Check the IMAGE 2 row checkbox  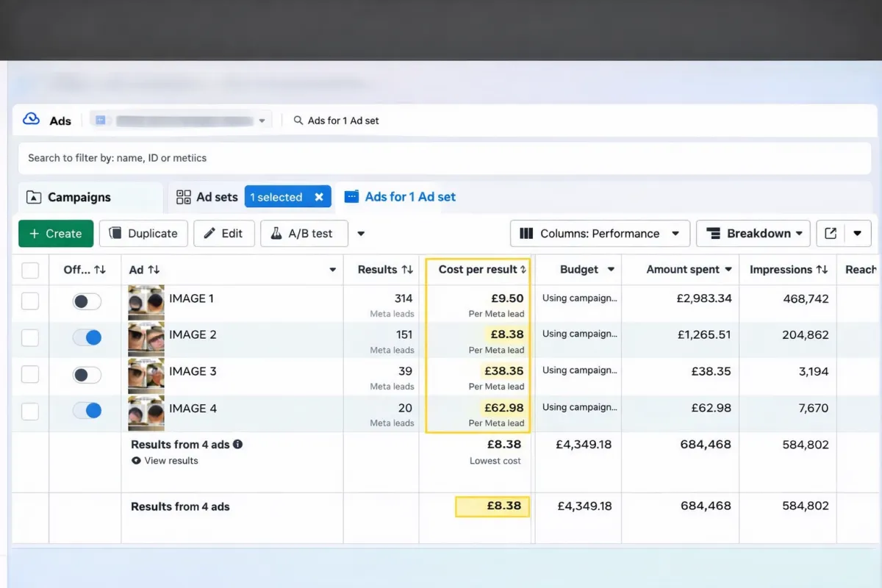click(x=30, y=338)
